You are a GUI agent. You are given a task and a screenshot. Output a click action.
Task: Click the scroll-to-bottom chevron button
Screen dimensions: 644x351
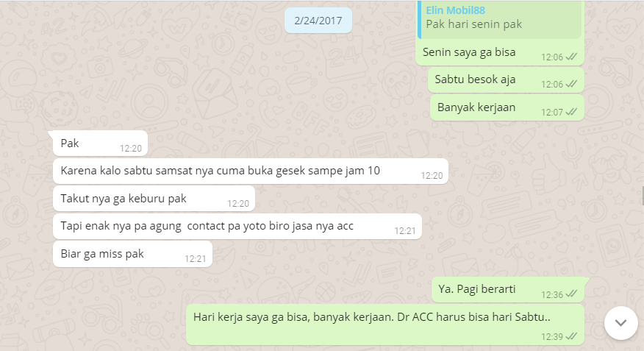coord(620,322)
